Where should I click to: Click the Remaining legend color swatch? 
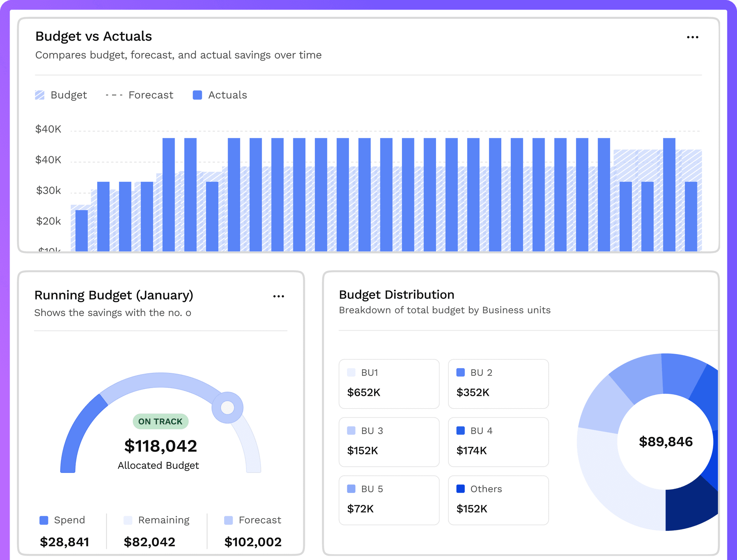click(x=128, y=520)
